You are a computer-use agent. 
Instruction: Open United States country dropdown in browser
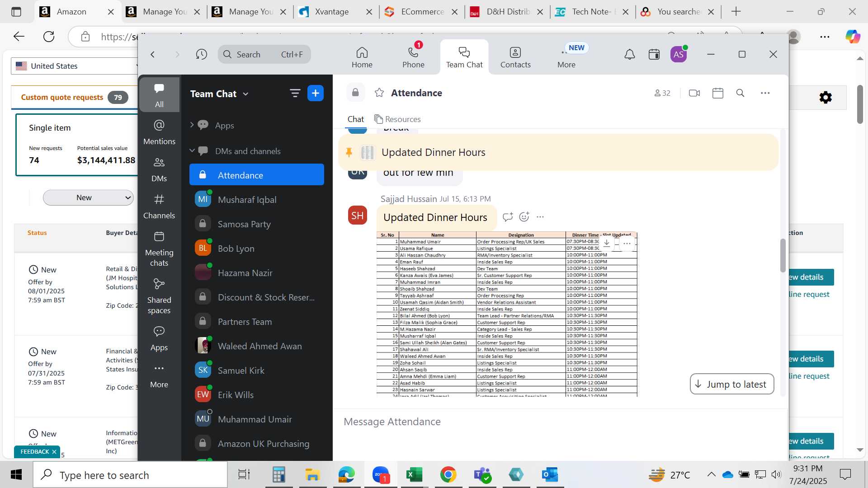click(75, 66)
